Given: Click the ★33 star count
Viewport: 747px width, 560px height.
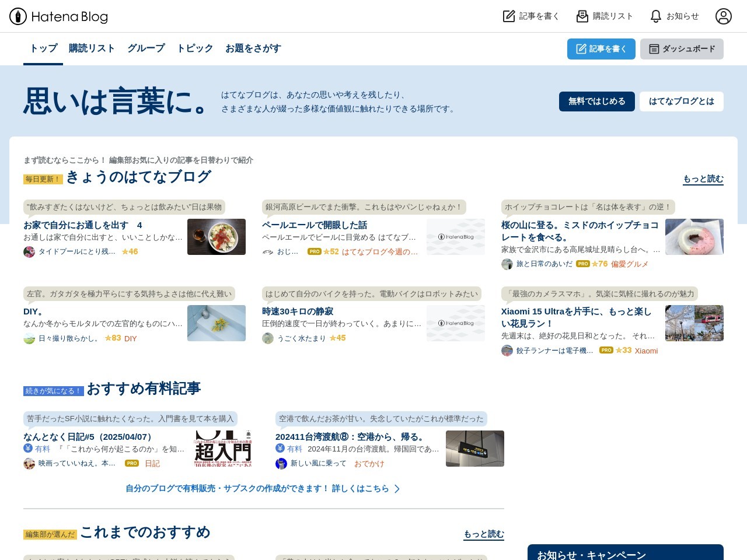Looking at the screenshot, I should pos(623,351).
